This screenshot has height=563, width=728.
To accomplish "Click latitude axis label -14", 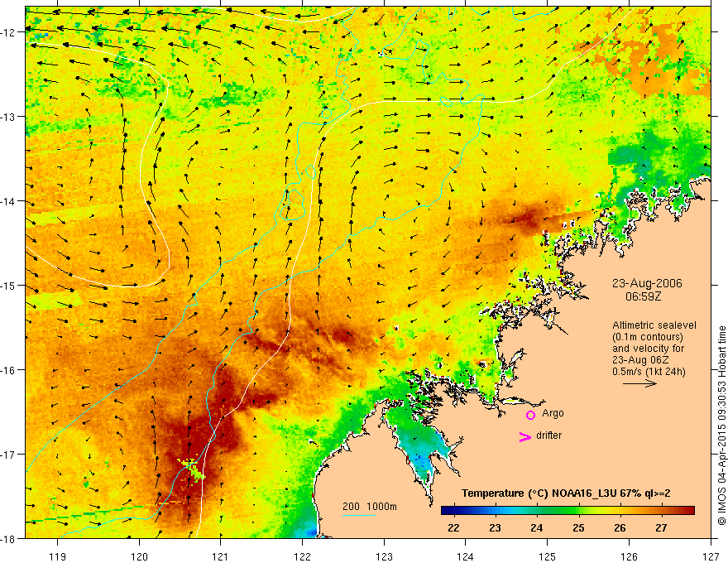I will pos(9,201).
